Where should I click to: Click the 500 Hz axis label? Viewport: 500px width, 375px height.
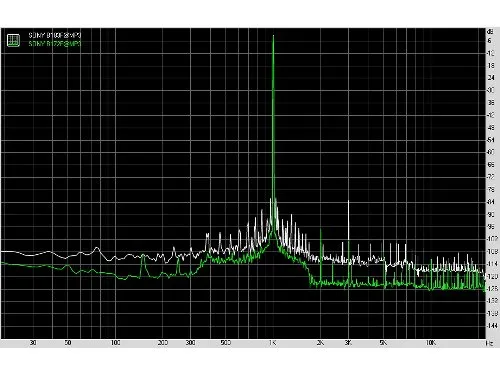click(226, 343)
